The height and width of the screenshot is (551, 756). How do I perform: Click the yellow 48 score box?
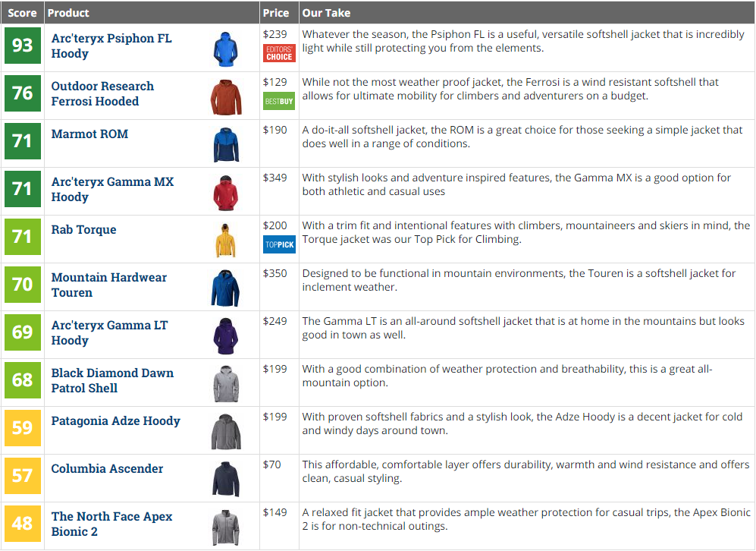pyautogui.click(x=23, y=523)
